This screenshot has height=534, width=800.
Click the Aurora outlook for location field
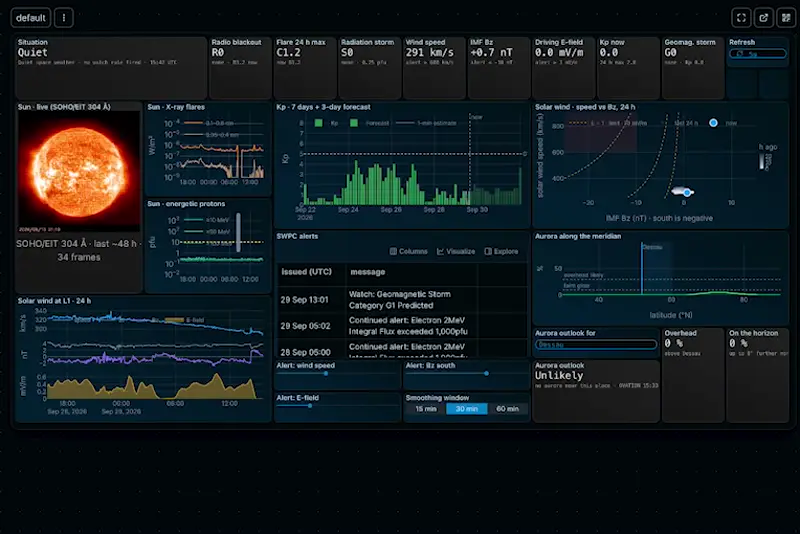(596, 345)
